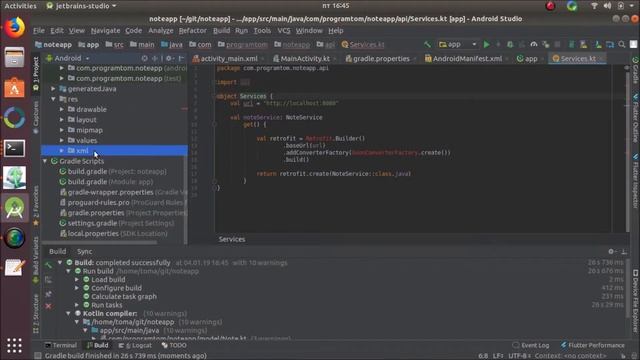
Task: Expand the mipmap folder
Action: (62, 130)
